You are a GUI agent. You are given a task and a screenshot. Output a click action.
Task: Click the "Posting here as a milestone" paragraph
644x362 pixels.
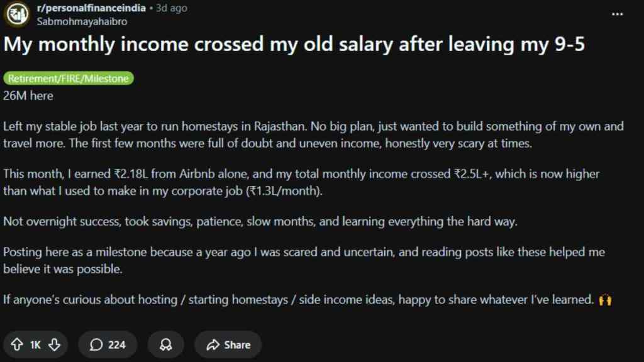[304, 260]
